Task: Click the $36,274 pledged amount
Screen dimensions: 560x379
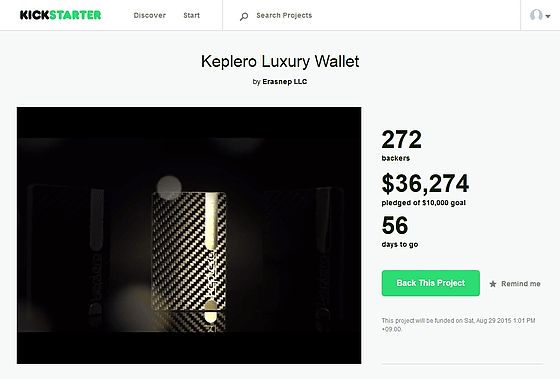Action: [x=425, y=183]
